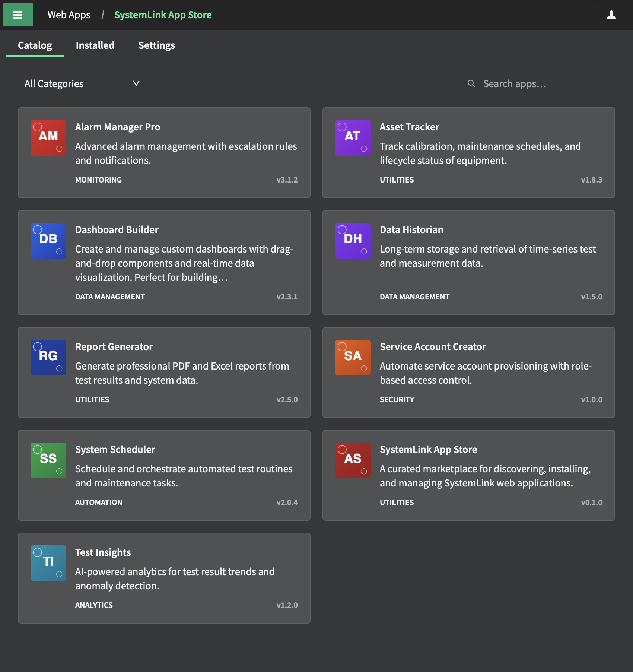The image size is (633, 672).
Task: Click Service Account Creator description text
Action: tap(486, 373)
